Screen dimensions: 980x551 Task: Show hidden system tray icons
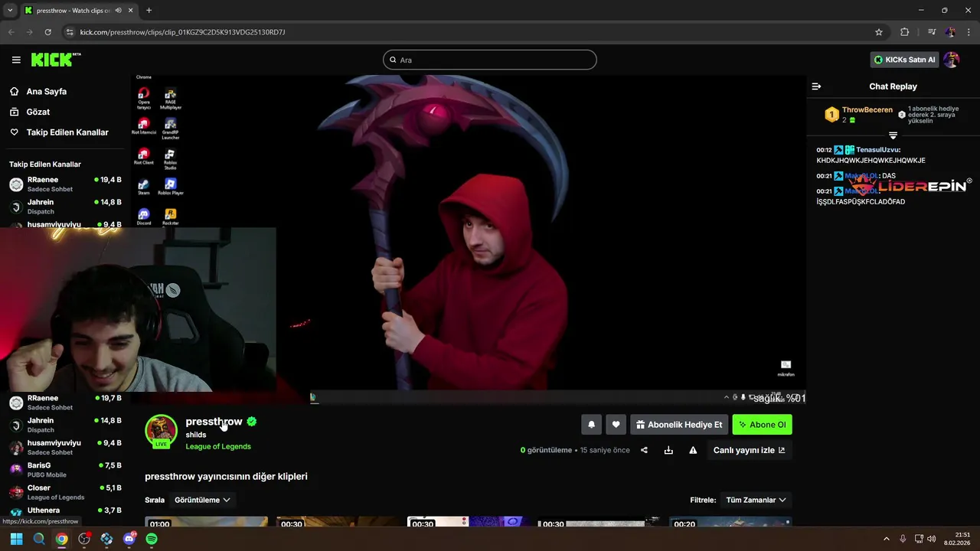pos(887,539)
